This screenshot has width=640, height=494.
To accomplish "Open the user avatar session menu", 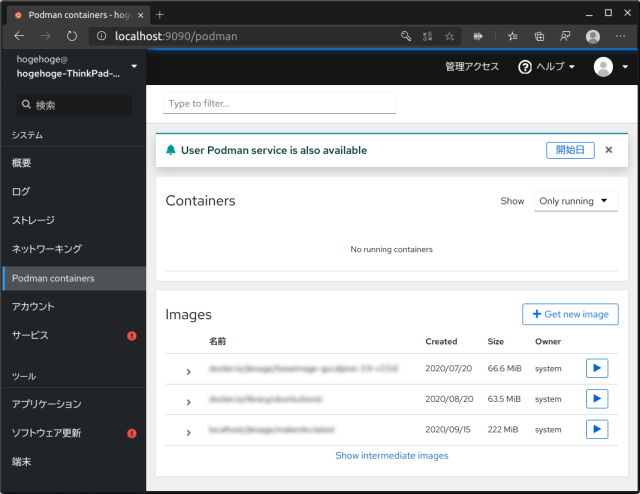I will click(610, 67).
